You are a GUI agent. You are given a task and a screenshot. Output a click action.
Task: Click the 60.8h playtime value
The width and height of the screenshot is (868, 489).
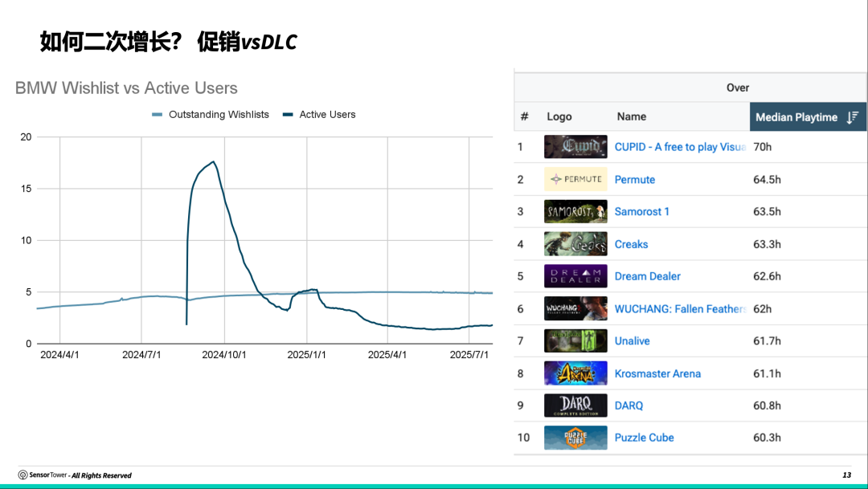[767, 405]
